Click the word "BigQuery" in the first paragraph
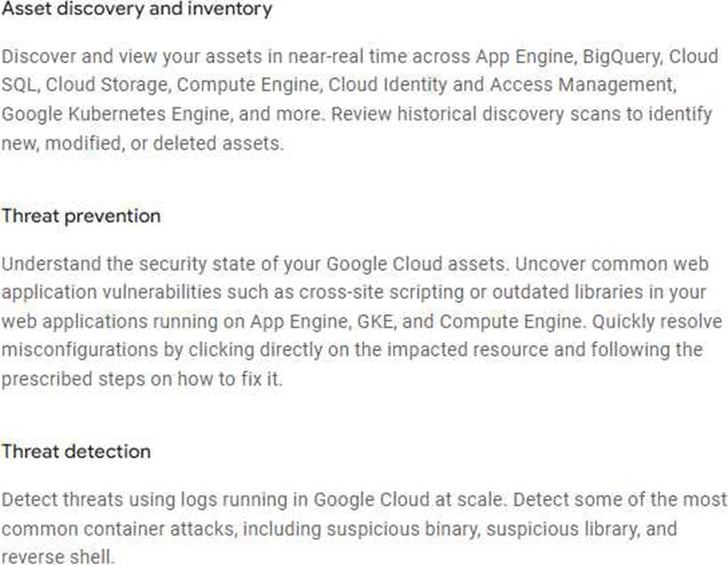This screenshot has width=728, height=565. coord(621,56)
